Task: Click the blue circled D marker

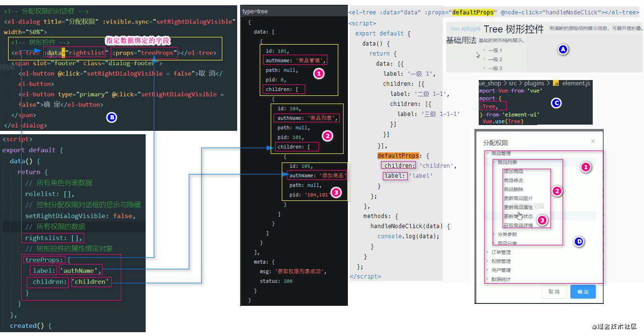Action: tap(579, 242)
